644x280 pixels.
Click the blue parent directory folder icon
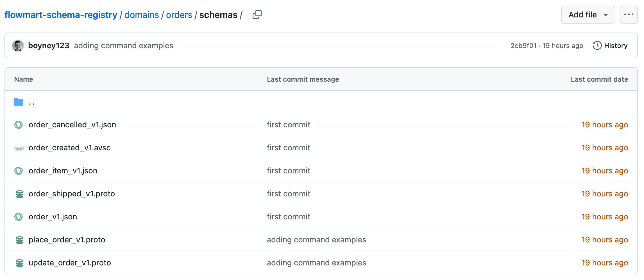coord(18,102)
